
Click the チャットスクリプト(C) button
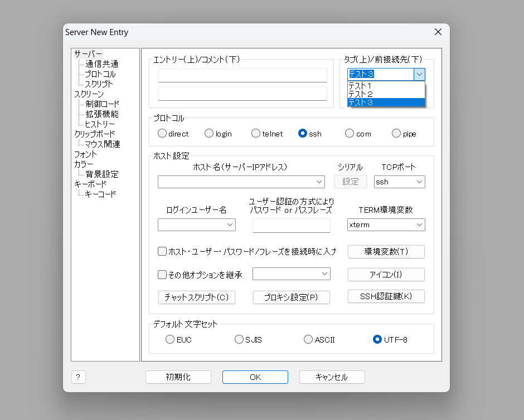tap(195, 297)
